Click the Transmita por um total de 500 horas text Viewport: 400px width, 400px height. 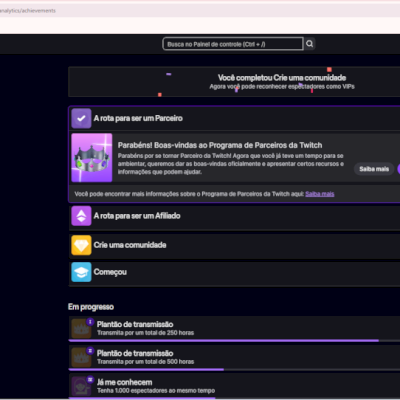145,362
